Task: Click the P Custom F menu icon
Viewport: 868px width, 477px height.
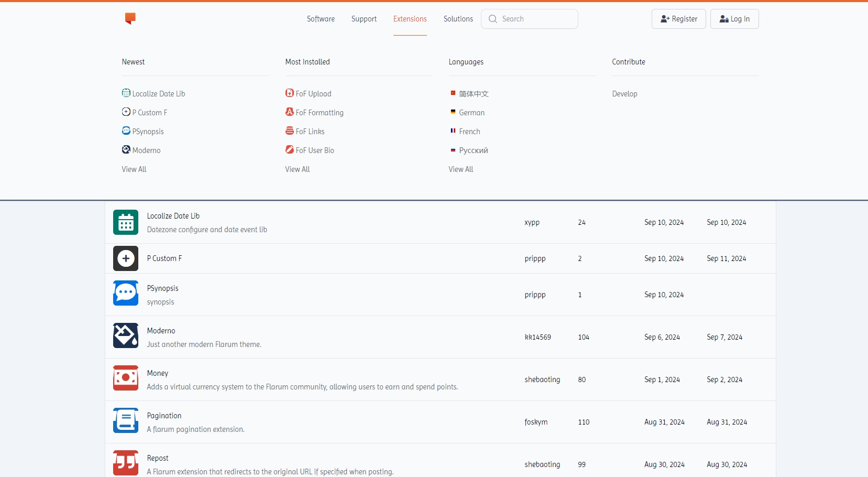Action: pos(126,112)
